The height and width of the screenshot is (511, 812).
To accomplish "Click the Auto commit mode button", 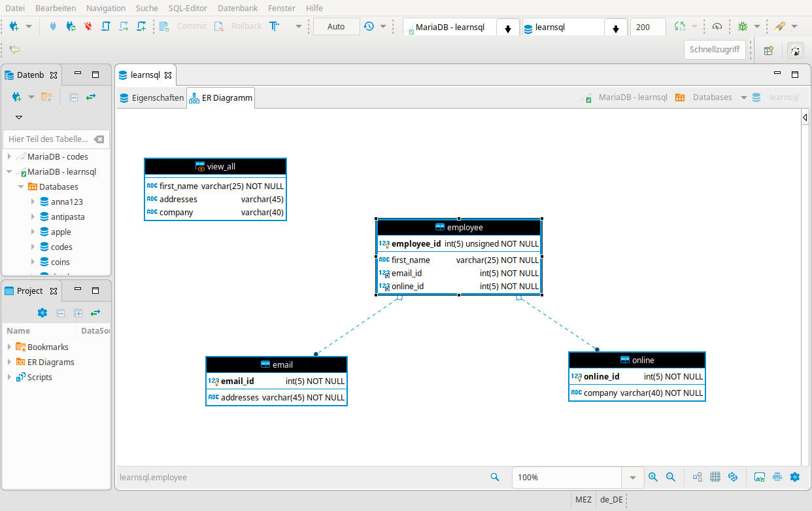I will [336, 26].
